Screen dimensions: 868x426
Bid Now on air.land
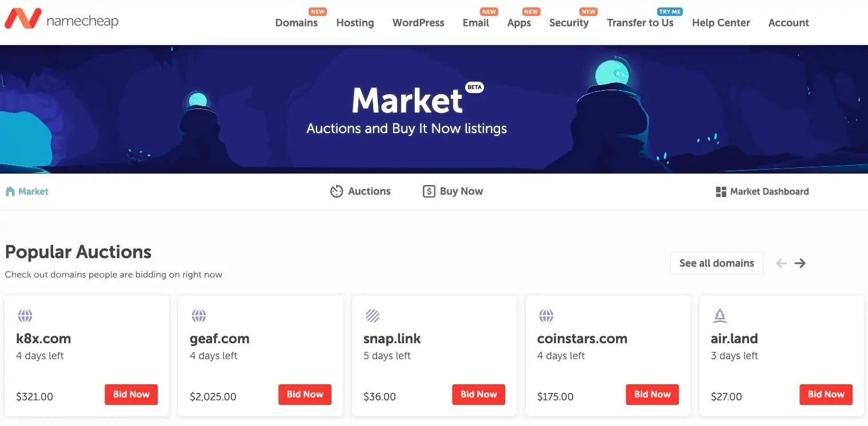(826, 394)
